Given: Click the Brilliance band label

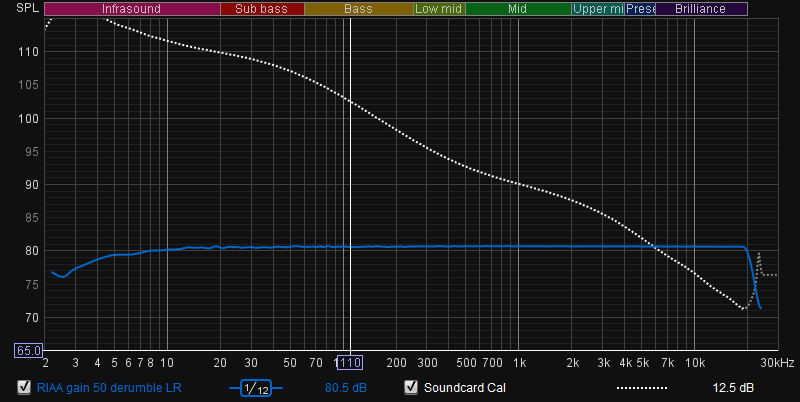Looking at the screenshot, I should point(701,9).
